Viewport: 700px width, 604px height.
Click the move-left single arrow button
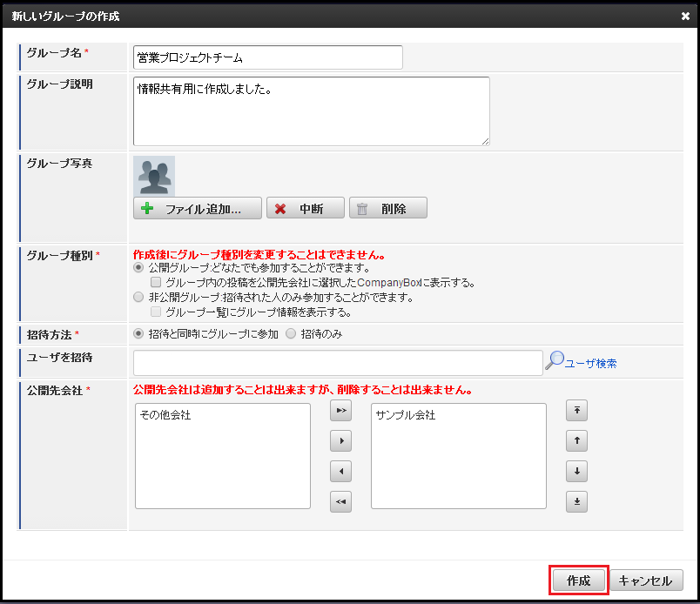point(340,471)
